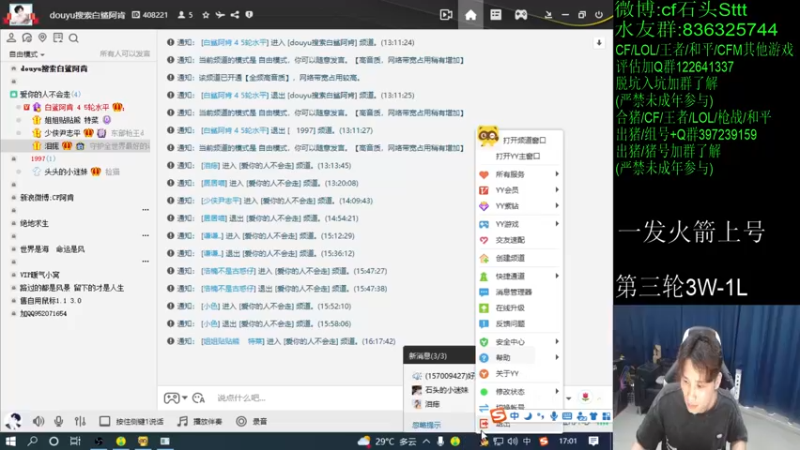800x450 pixels.
Task: Open the game controller icon in top bar
Action: pos(520,15)
